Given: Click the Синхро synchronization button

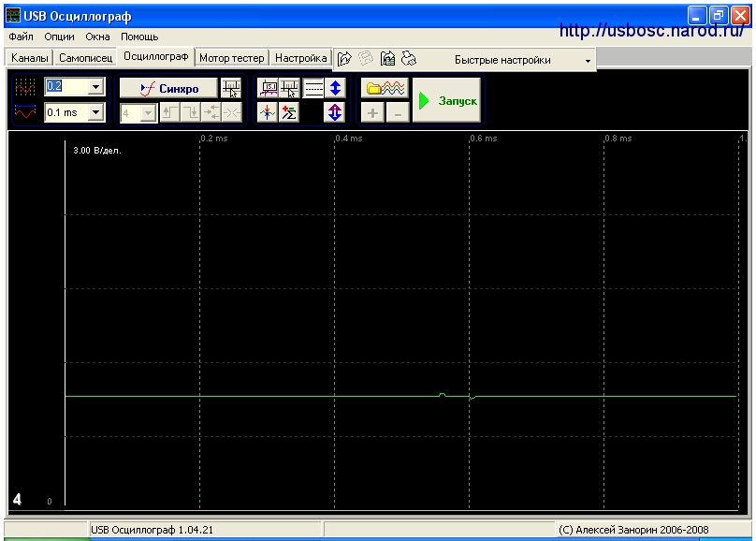Looking at the screenshot, I should (x=168, y=88).
